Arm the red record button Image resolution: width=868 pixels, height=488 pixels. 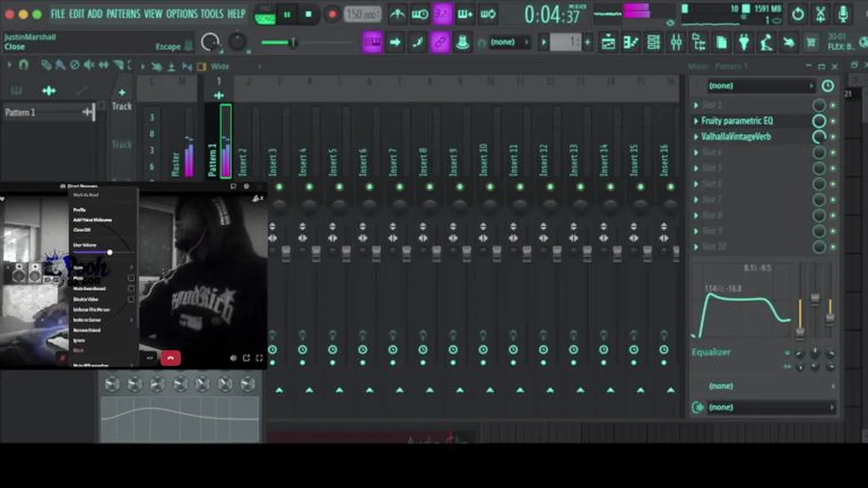point(332,14)
